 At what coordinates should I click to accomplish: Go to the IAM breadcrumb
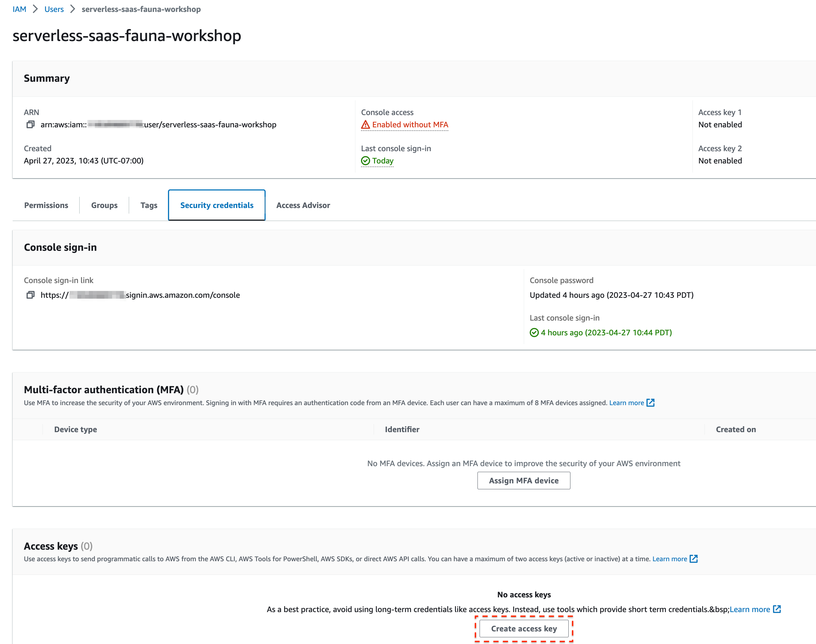(19, 9)
